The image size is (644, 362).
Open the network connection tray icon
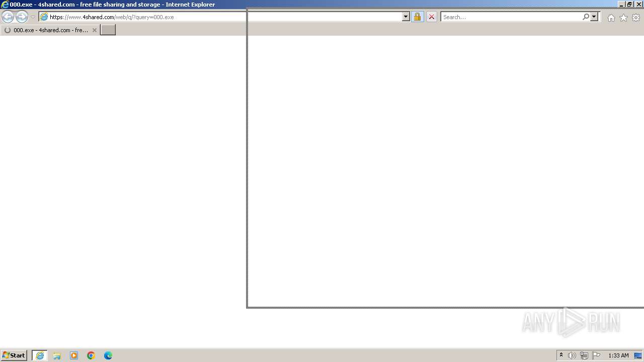pyautogui.click(x=584, y=355)
